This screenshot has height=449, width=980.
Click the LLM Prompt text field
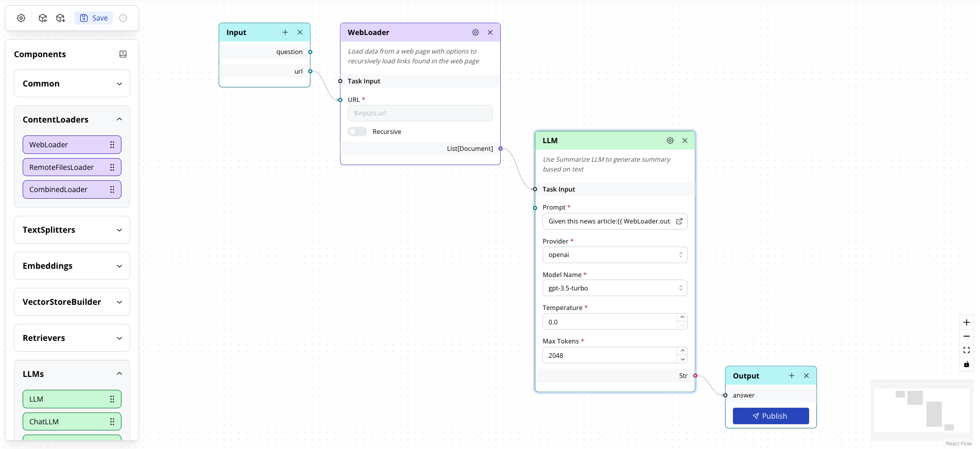coord(609,221)
